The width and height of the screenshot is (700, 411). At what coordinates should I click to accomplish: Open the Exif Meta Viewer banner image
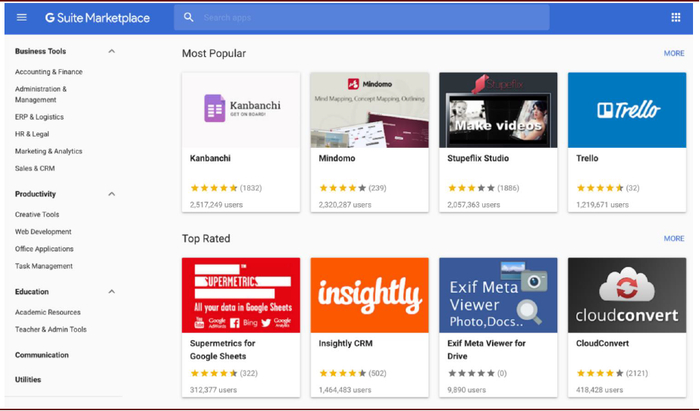[x=498, y=295]
